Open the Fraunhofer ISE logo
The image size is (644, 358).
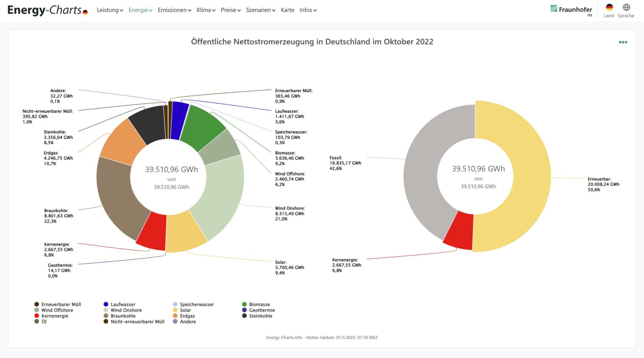coord(571,10)
